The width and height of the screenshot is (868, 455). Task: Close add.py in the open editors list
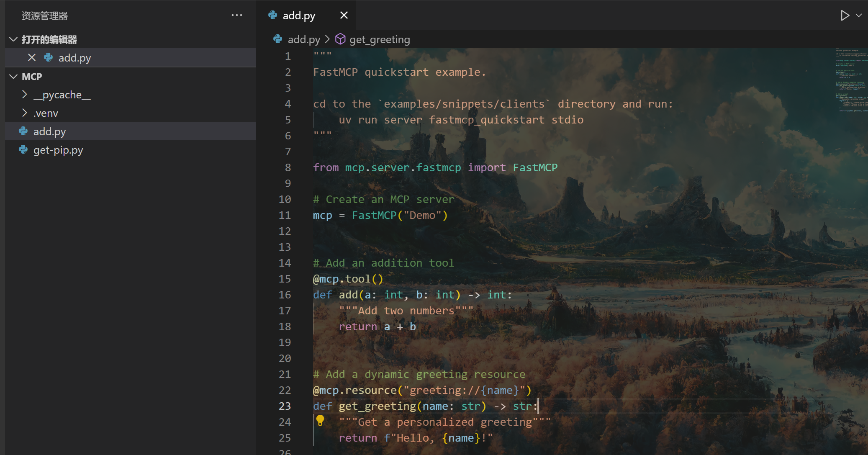tap(32, 58)
